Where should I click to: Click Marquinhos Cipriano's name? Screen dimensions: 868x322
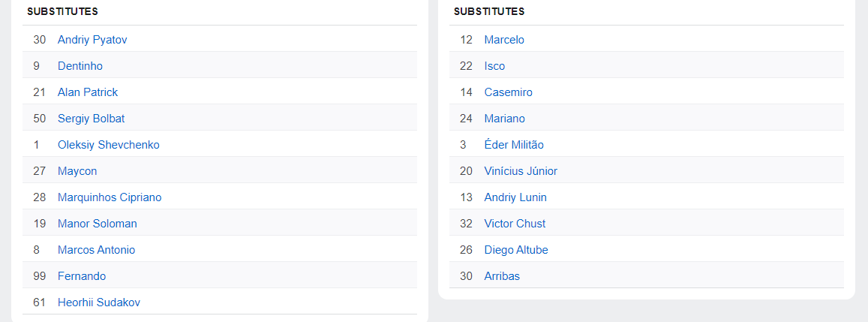pyautogui.click(x=110, y=197)
